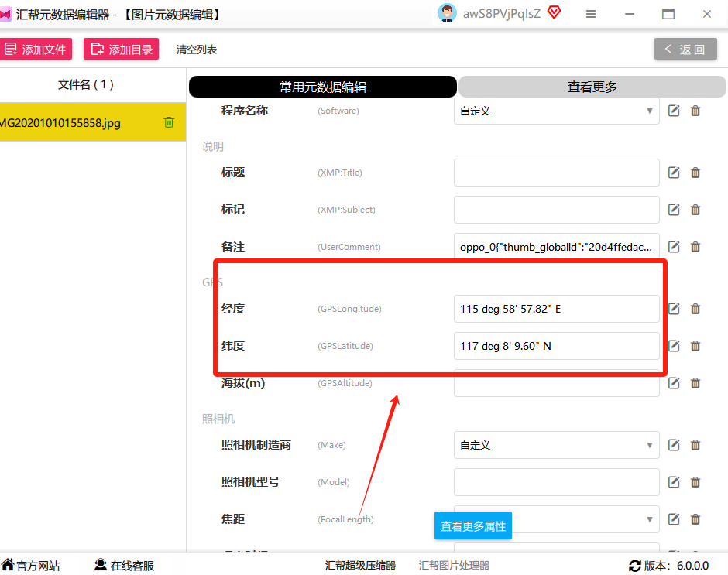Open 在线客服 support link

pos(125,565)
